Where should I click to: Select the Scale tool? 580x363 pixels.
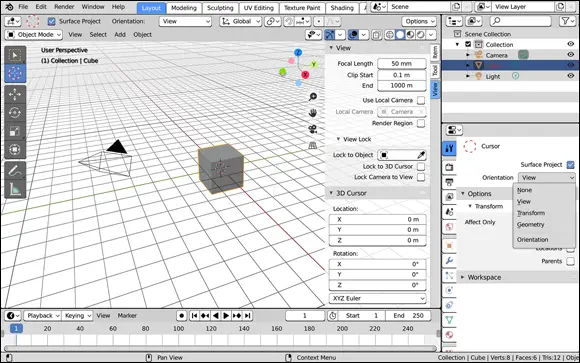click(x=15, y=131)
